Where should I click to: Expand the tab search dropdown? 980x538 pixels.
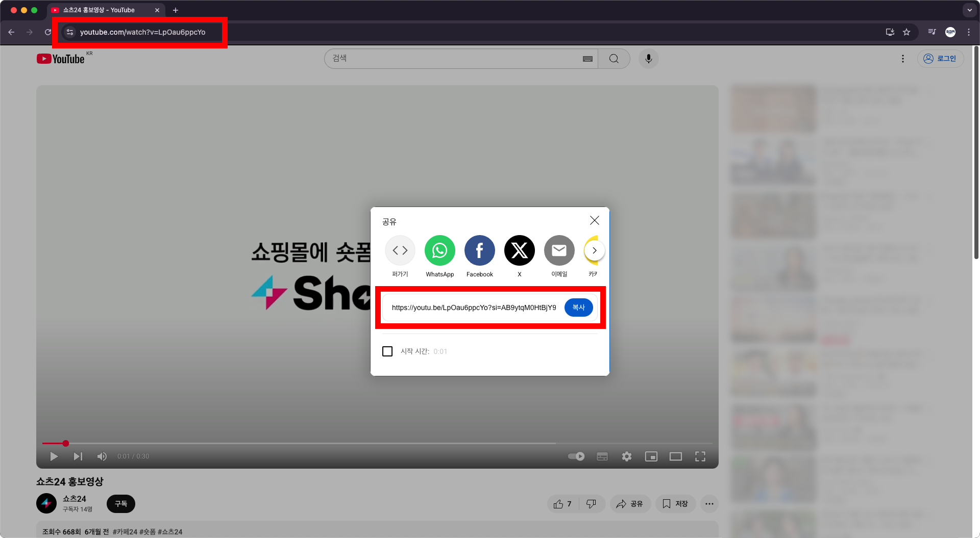tap(970, 10)
